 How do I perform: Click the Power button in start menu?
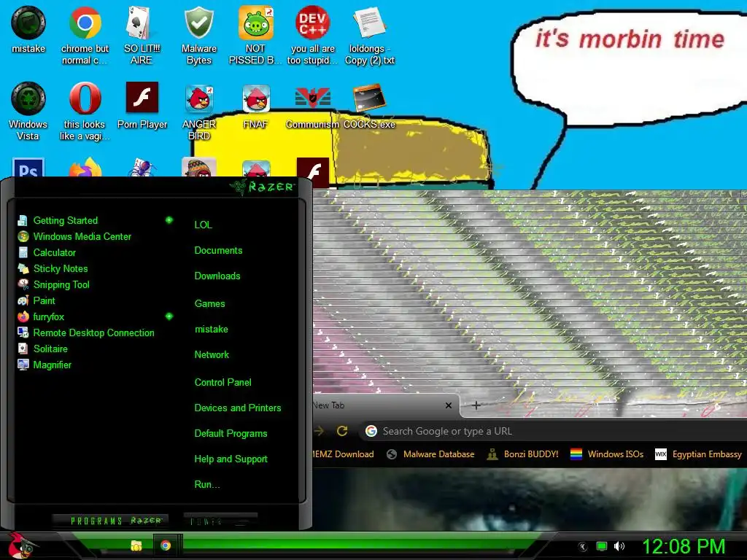click(x=220, y=521)
